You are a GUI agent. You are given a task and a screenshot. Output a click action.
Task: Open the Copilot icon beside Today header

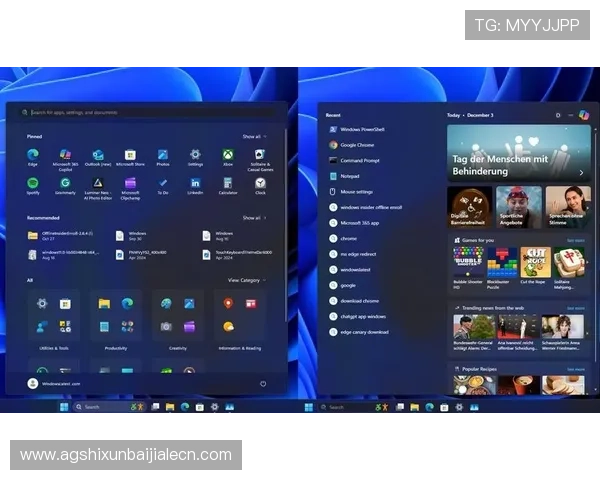pos(583,115)
